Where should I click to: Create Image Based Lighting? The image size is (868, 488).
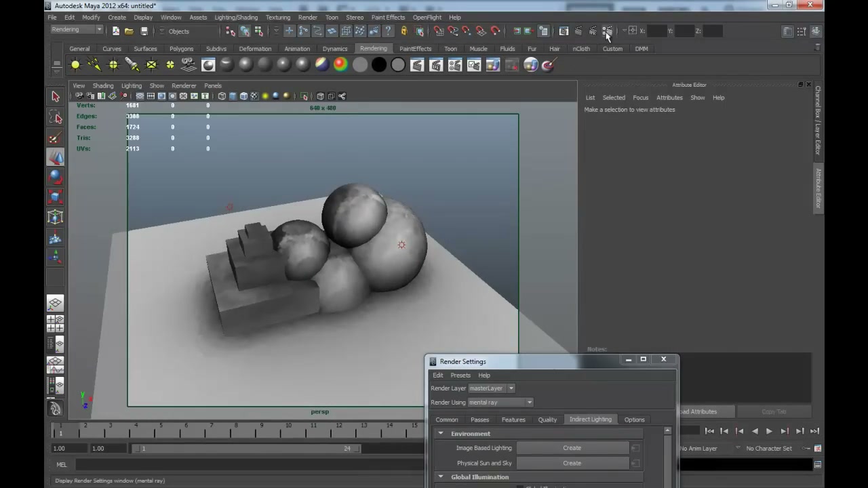pyautogui.click(x=572, y=448)
